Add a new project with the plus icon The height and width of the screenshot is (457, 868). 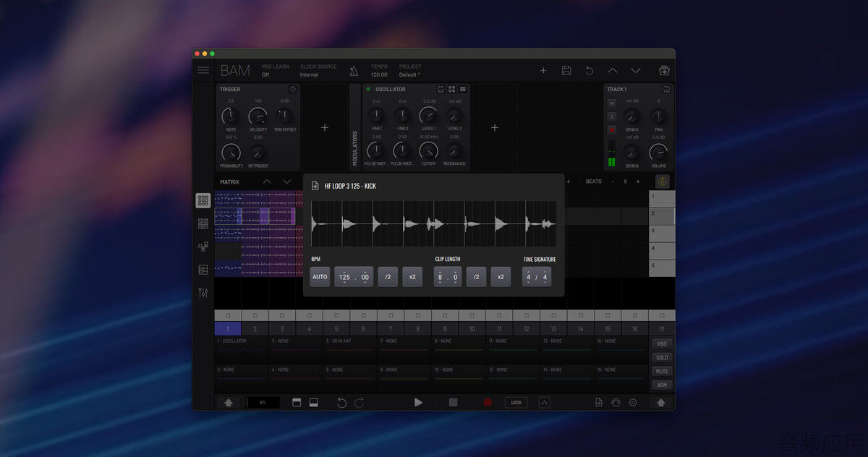click(x=544, y=70)
